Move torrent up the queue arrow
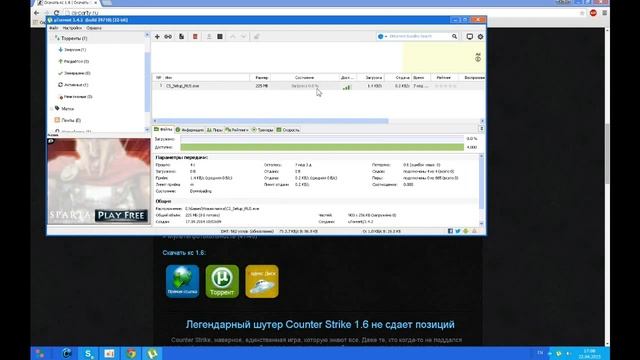The width and height of the screenshot is (640, 360). [x=233, y=37]
